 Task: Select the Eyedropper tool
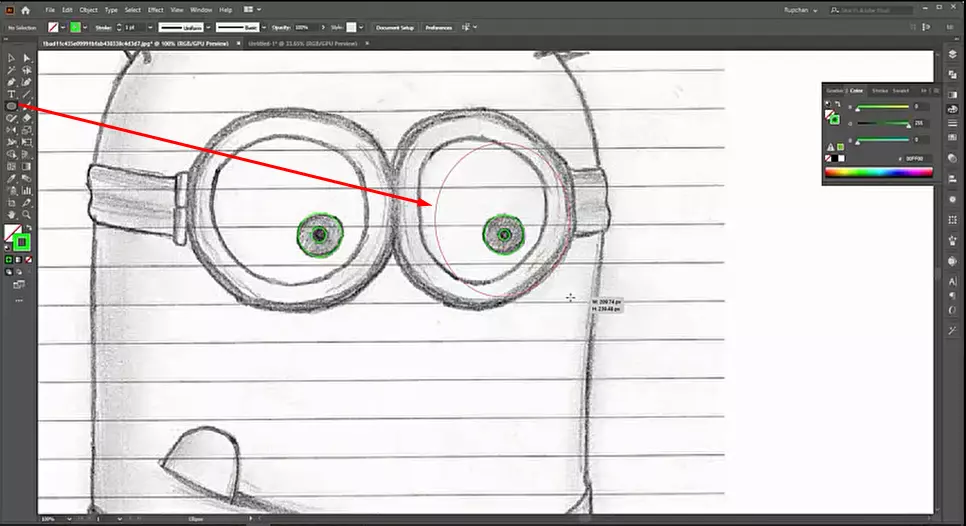pyautogui.click(x=11, y=179)
